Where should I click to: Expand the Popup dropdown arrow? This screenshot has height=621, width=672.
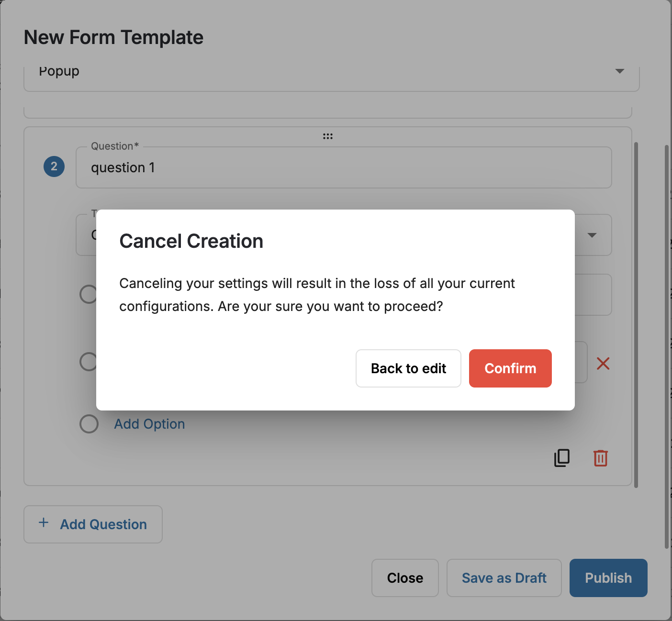click(x=620, y=71)
